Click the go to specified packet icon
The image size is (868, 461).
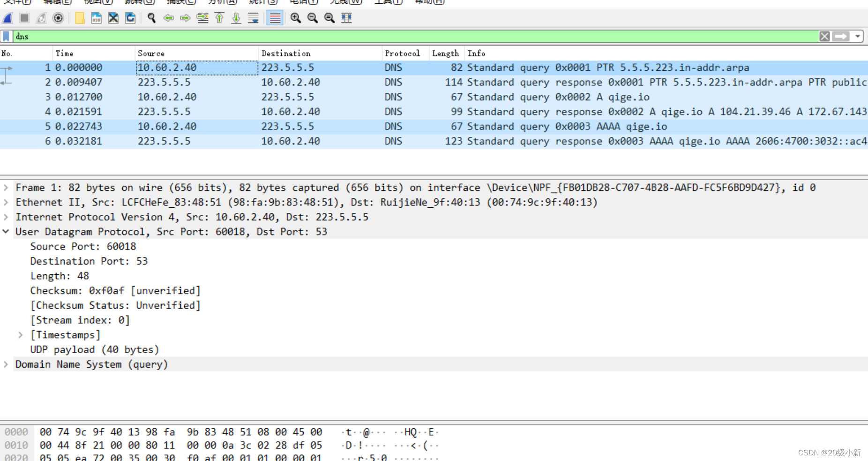tap(202, 18)
